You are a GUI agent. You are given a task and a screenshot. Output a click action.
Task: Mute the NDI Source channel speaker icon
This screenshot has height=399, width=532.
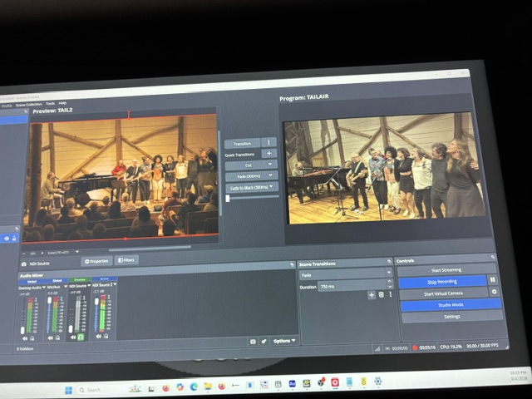click(x=73, y=337)
